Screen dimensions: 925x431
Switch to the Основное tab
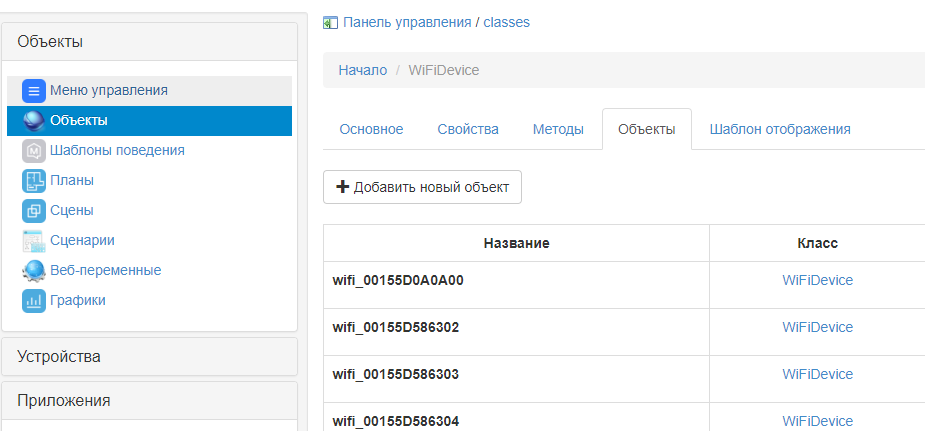point(371,129)
